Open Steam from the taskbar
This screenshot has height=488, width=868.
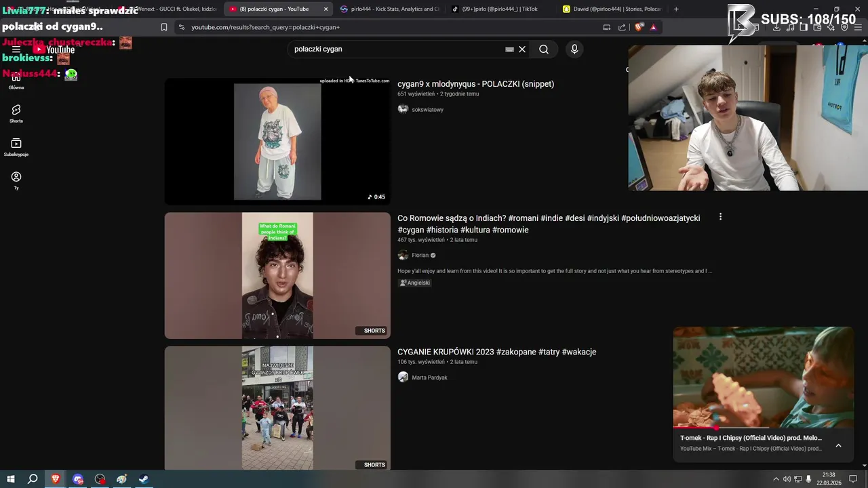point(144,479)
